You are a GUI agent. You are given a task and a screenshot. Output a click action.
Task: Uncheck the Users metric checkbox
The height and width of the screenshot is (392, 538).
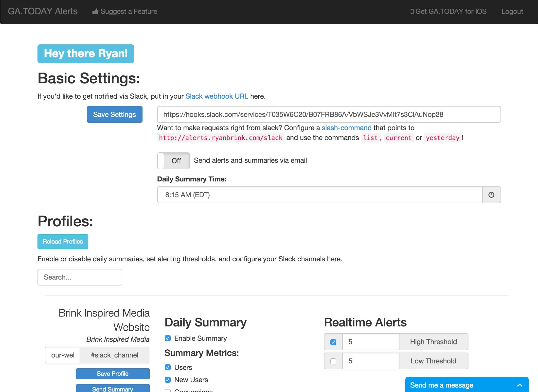[168, 367]
